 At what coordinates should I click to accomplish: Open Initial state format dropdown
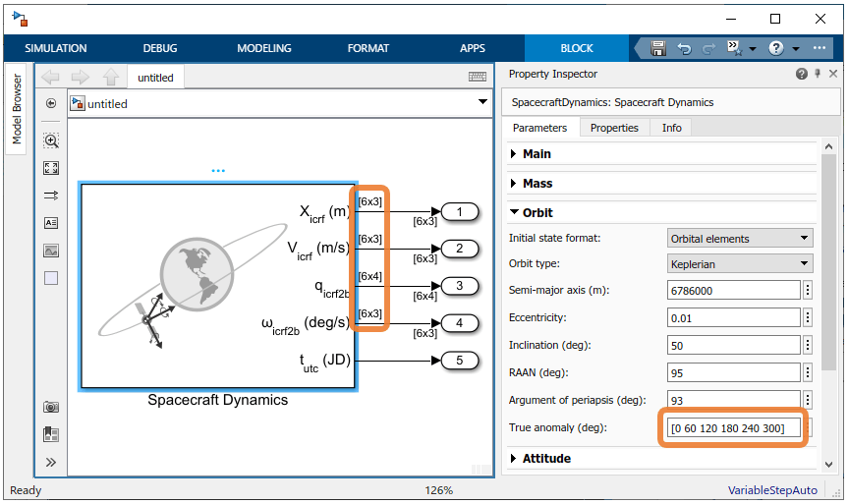pos(740,239)
